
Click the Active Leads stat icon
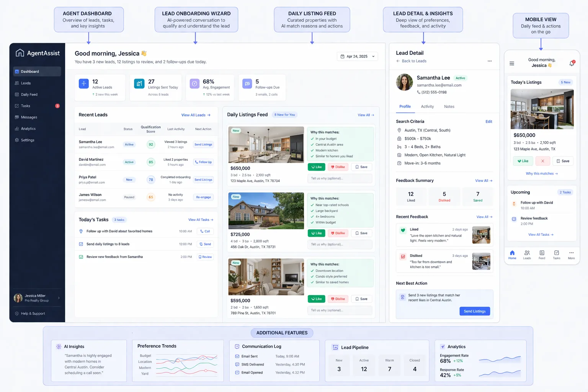point(84,83)
